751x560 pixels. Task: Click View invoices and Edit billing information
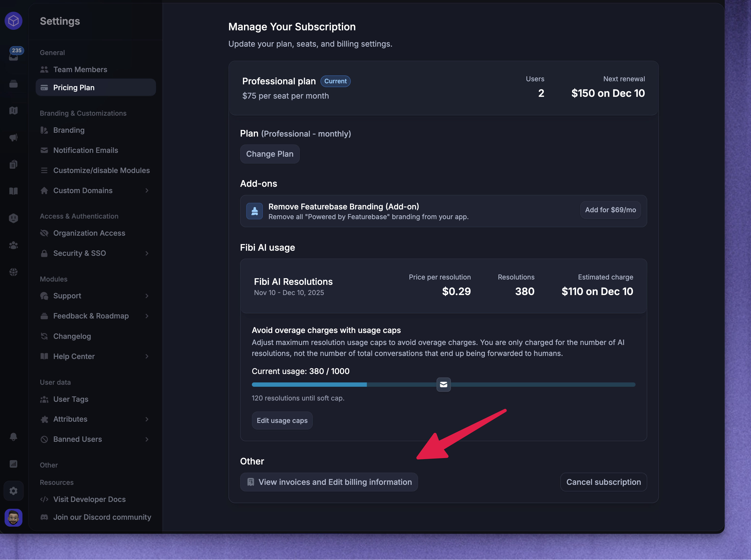(x=329, y=482)
